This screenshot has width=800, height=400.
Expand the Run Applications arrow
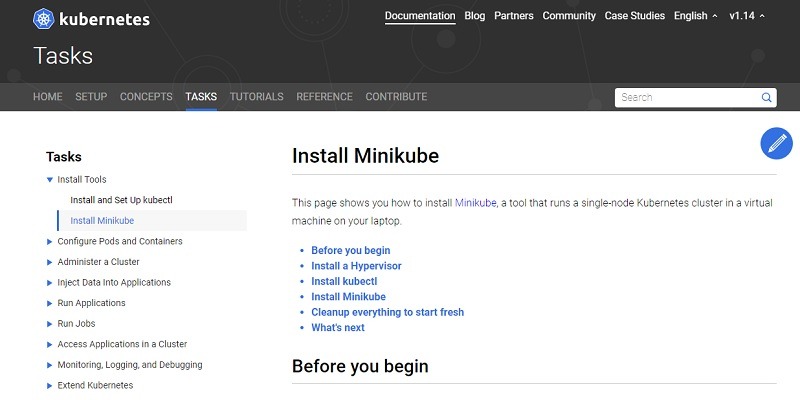click(x=49, y=303)
